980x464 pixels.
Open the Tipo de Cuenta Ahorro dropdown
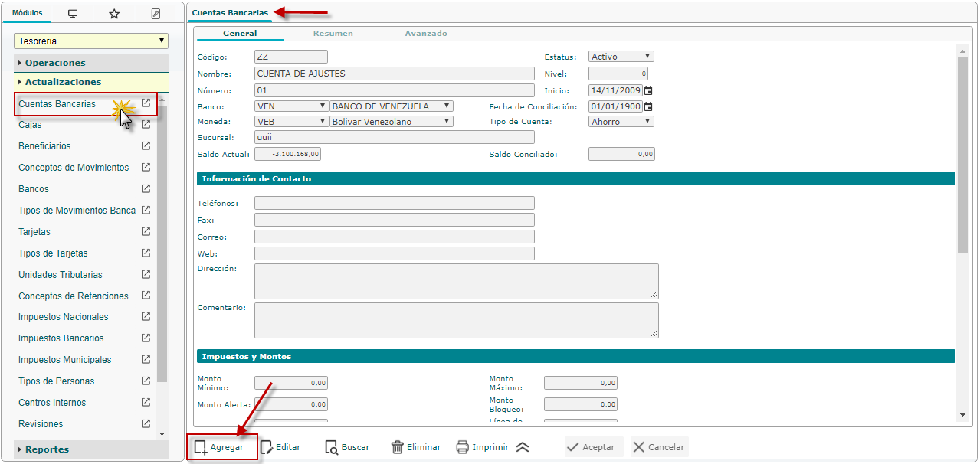[x=621, y=122]
